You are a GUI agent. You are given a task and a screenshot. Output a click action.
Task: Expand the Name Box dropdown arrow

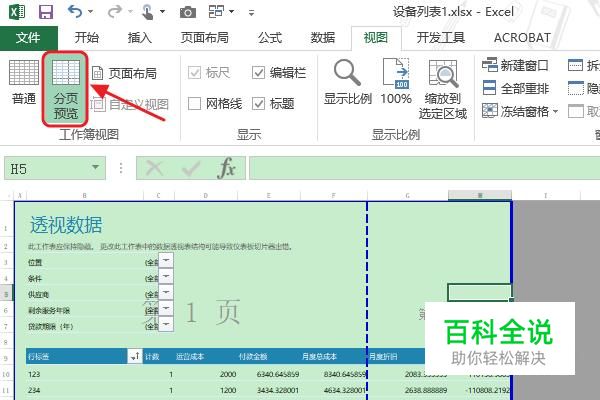[95, 167]
